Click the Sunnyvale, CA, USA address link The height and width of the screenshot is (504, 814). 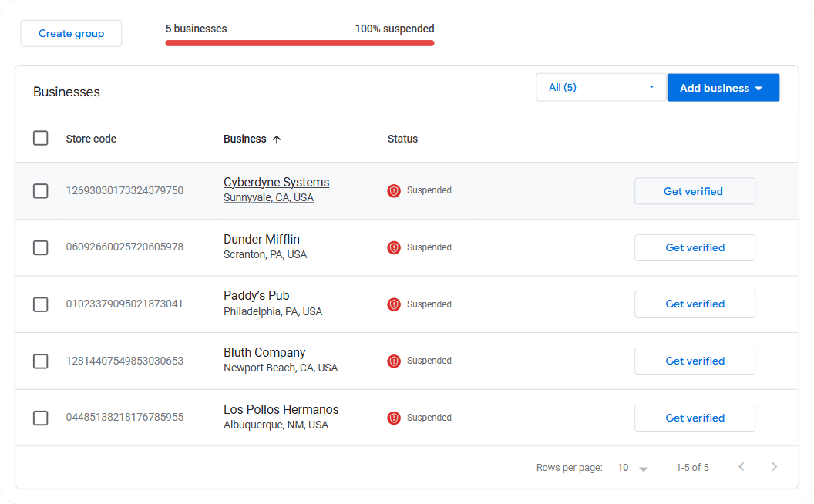click(x=268, y=198)
